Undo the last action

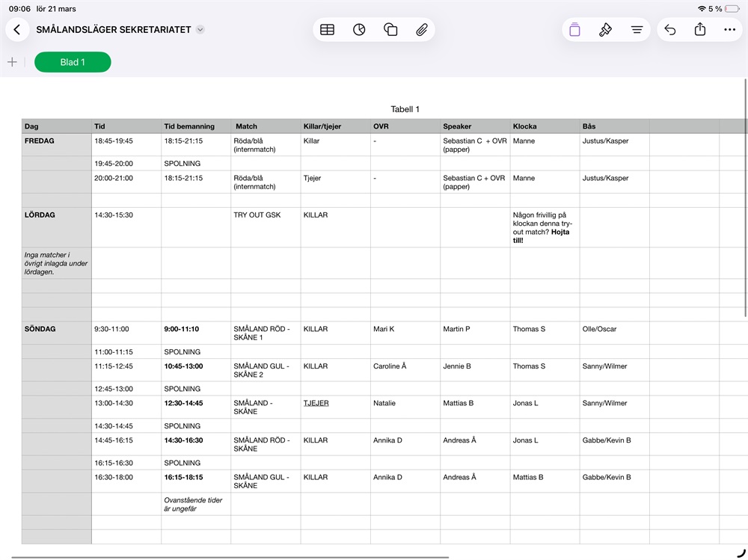pyautogui.click(x=670, y=30)
